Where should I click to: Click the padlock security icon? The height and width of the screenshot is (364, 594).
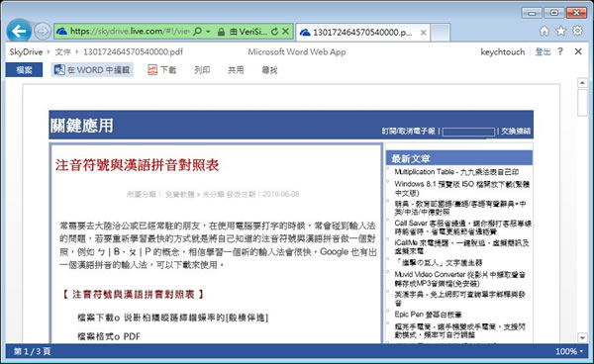221,32
